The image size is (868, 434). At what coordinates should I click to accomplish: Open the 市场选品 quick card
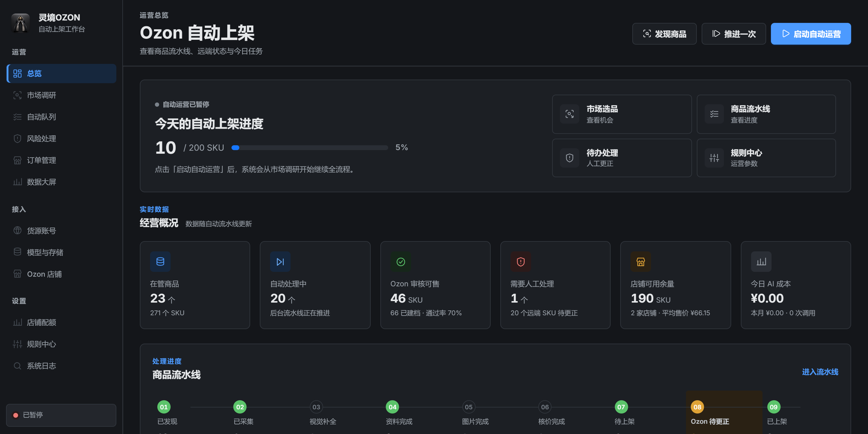622,114
